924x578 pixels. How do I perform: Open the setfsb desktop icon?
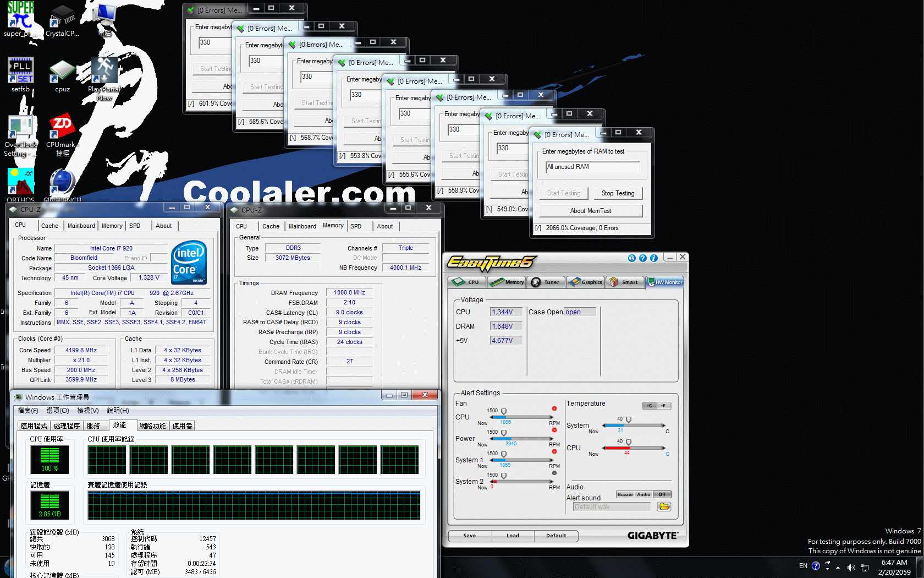[x=20, y=75]
